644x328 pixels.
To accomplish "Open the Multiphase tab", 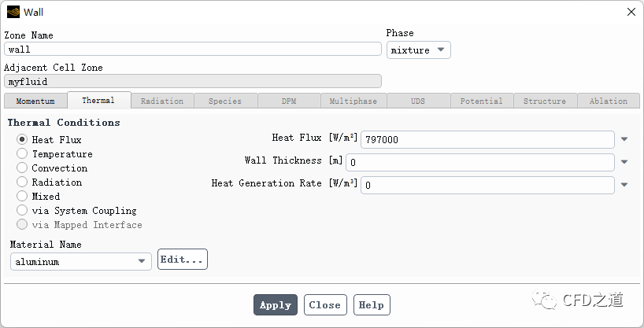I will (x=353, y=101).
